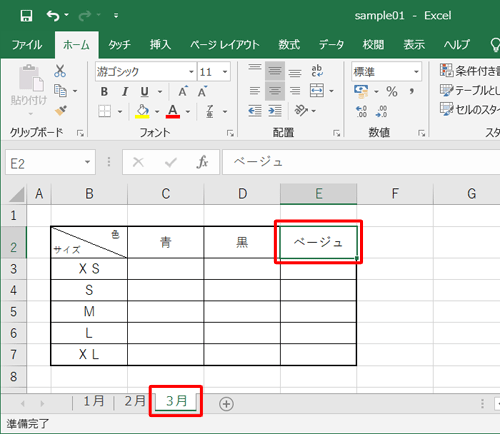
Task: Apply comma style
Action: 412,91
